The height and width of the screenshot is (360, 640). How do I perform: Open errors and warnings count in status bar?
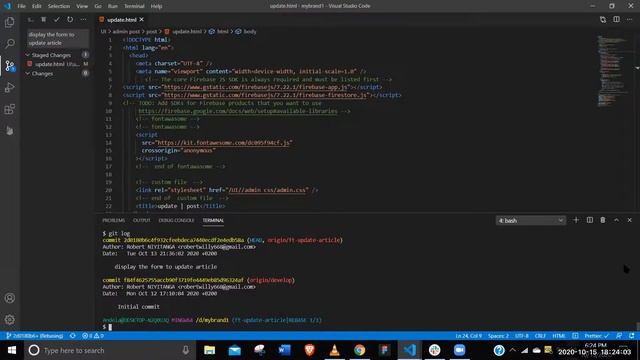click(93, 336)
